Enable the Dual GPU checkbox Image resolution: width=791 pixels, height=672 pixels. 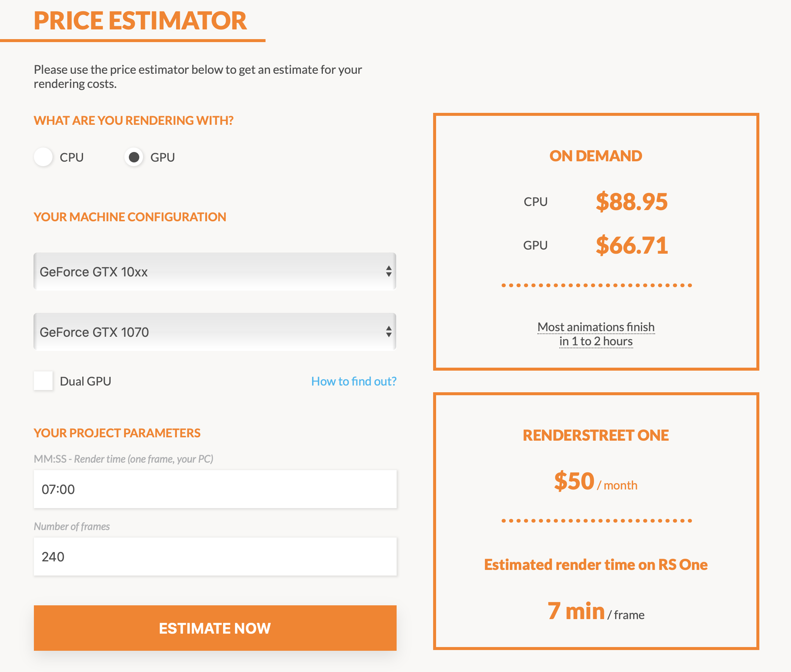point(44,381)
